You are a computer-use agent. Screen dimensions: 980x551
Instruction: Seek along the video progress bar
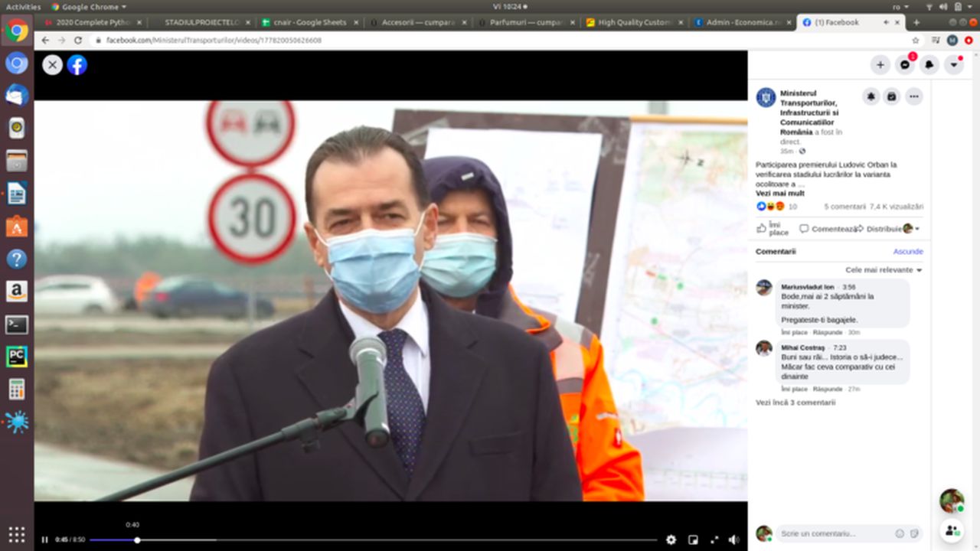pyautogui.click(x=373, y=540)
